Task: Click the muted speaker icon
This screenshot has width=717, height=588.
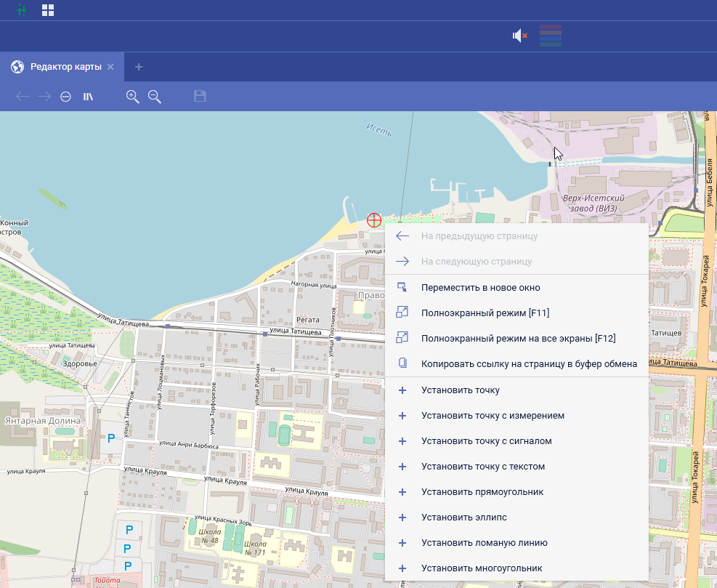Action: click(519, 36)
